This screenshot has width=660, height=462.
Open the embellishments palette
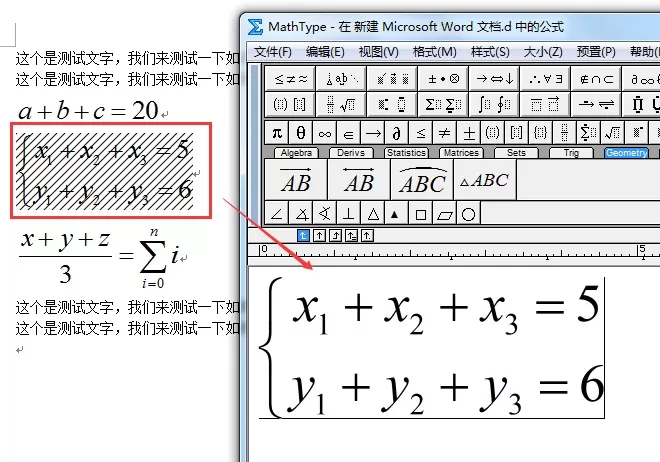[x=392, y=79]
